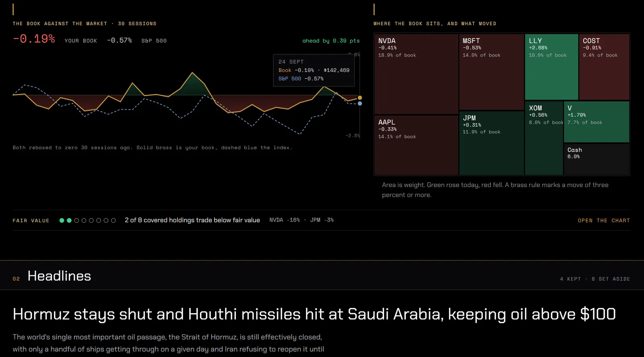The image size is (644, 357).
Task: Click the first filled fair value dot
Action: pos(62,220)
